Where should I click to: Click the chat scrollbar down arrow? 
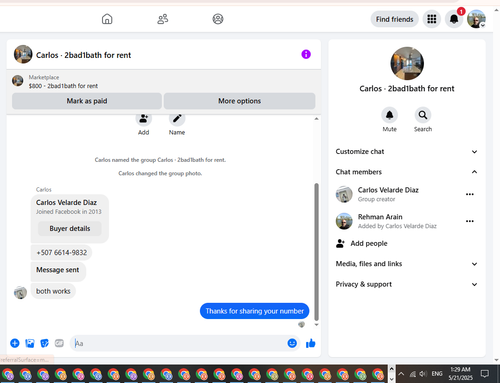coord(316,325)
